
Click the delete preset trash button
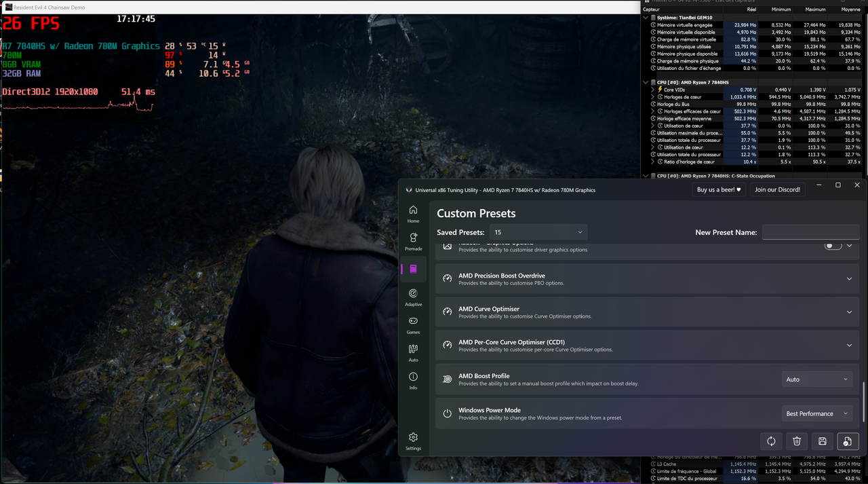pyautogui.click(x=797, y=441)
